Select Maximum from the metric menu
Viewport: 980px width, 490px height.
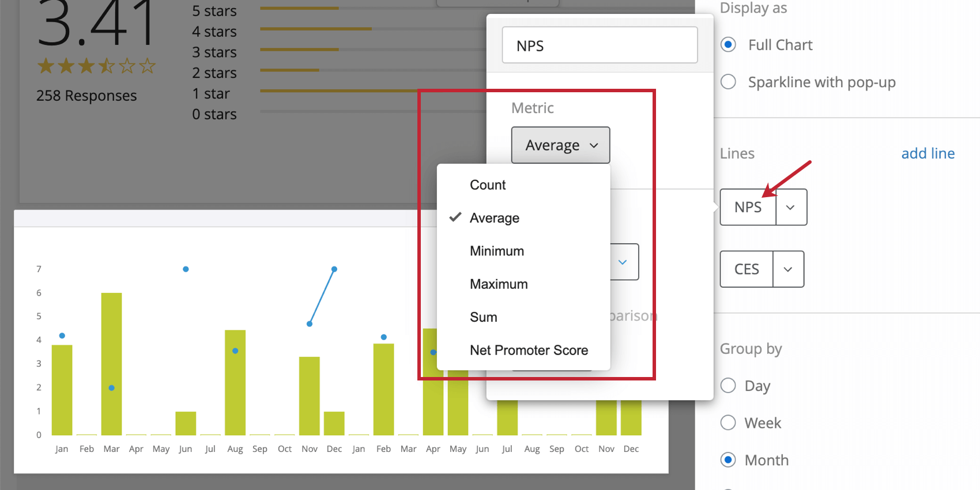[523, 284]
